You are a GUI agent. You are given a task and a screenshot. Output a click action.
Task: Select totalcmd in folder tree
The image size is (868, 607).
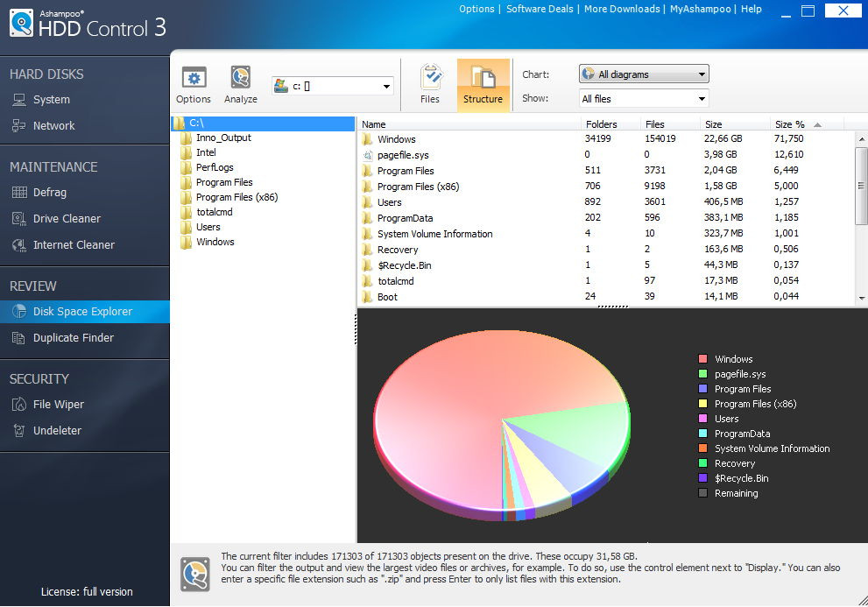click(x=215, y=212)
